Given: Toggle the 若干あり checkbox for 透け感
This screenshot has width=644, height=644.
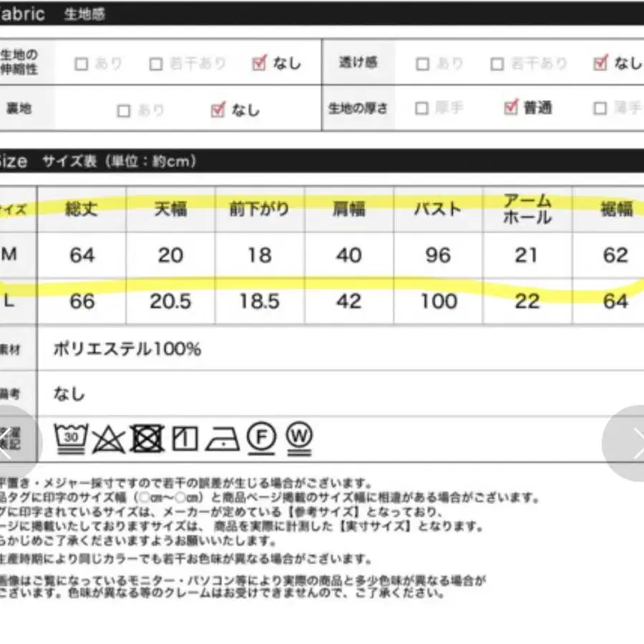Looking at the screenshot, I should 497,64.
